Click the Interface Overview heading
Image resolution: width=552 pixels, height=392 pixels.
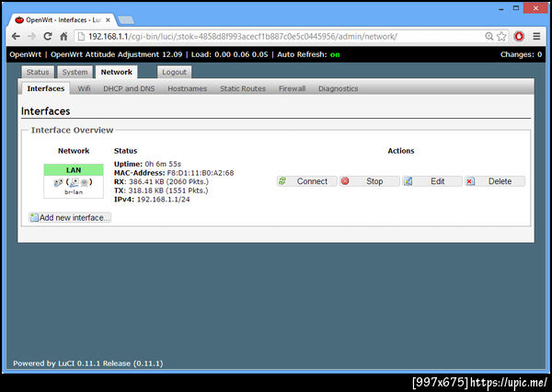click(72, 131)
